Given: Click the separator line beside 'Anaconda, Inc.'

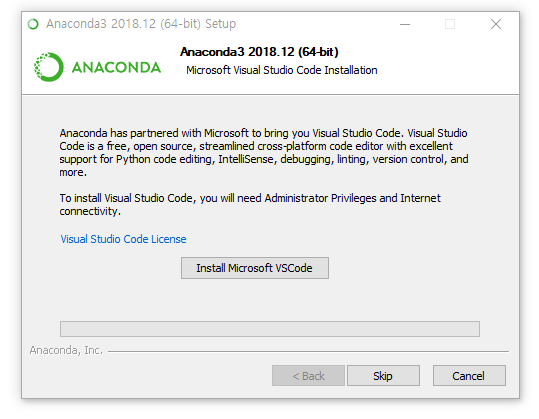Looking at the screenshot, I should click(x=308, y=351).
